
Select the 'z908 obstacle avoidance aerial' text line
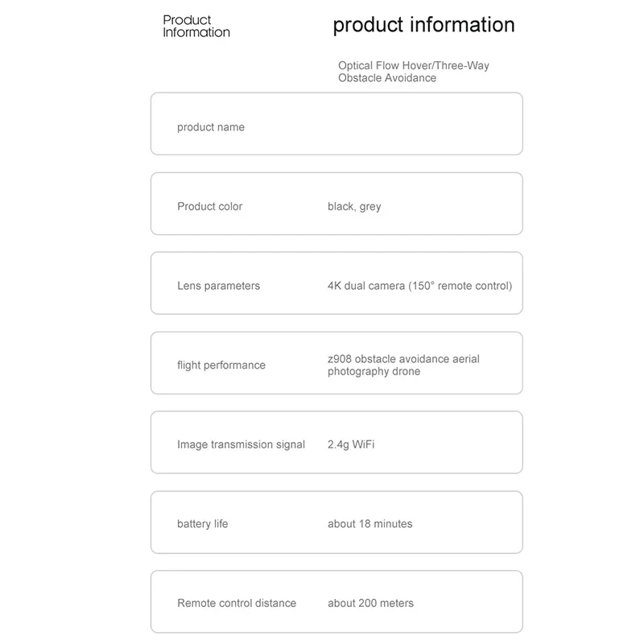click(403, 359)
